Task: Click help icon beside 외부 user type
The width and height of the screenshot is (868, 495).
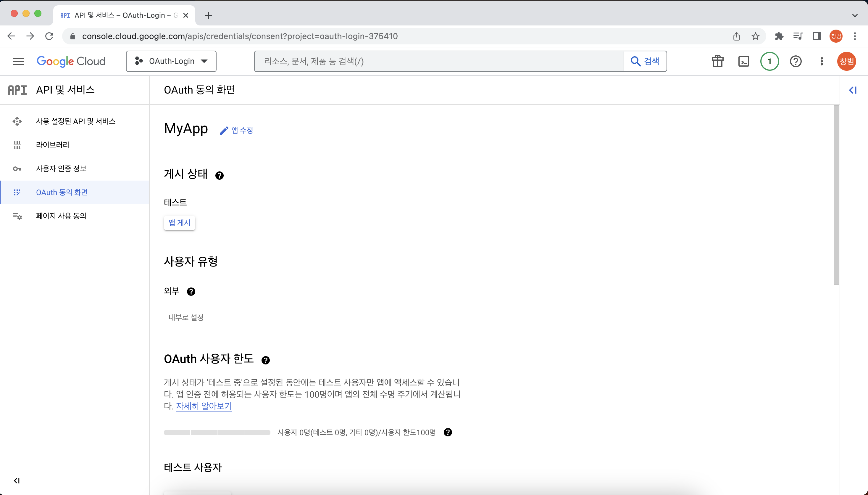Action: click(x=191, y=292)
